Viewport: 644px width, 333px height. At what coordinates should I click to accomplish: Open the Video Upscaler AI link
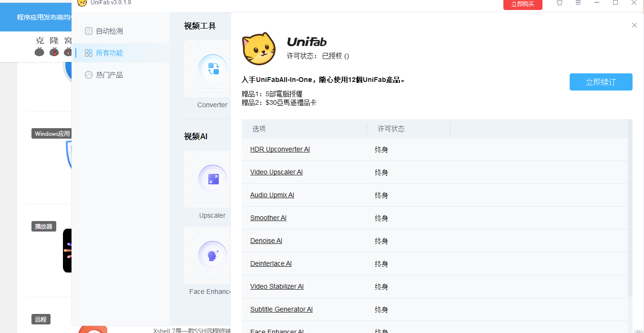(276, 172)
